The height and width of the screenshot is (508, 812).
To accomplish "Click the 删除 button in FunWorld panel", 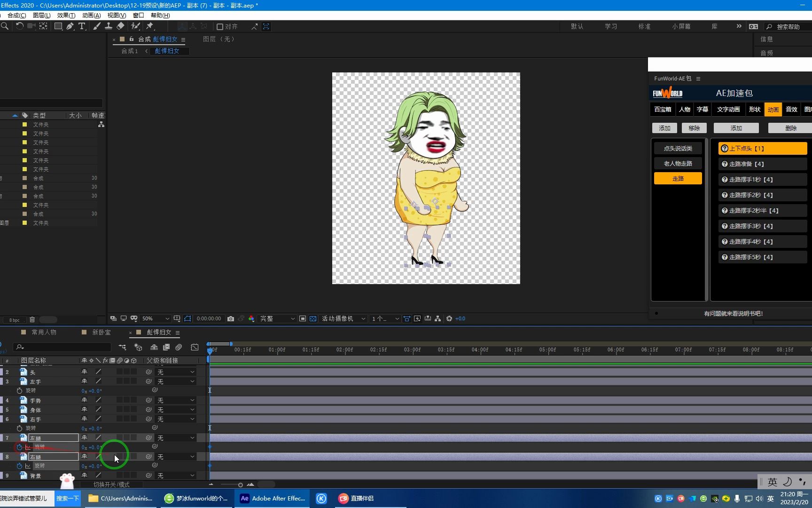I will click(790, 128).
